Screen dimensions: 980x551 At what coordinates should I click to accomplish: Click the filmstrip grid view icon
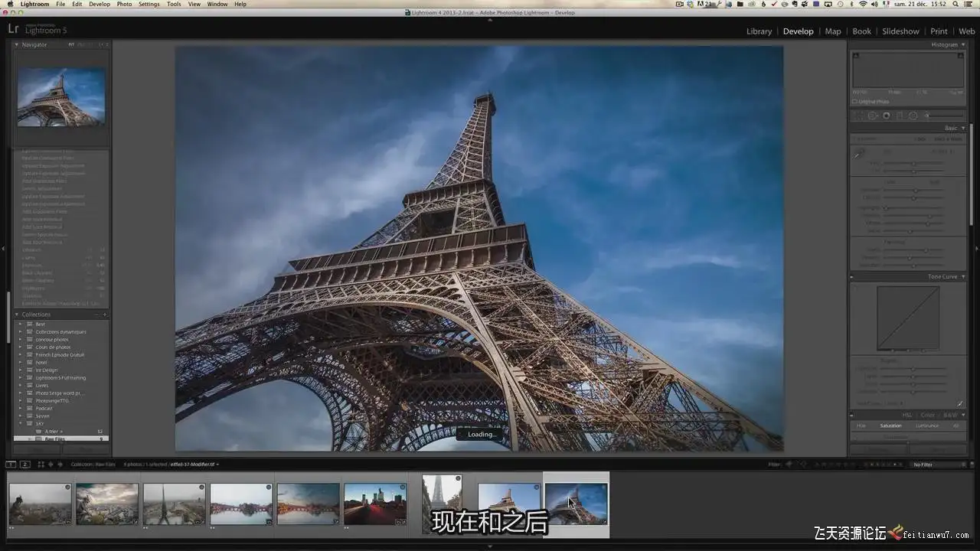click(x=41, y=465)
